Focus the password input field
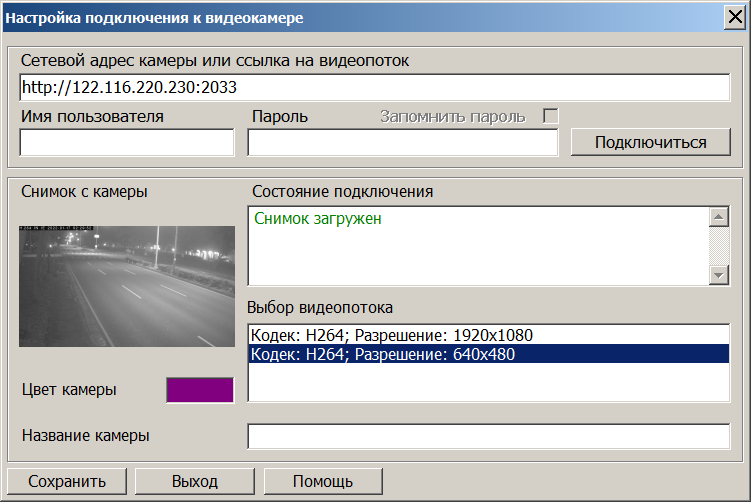Screen dimensions: 751x502 [403, 142]
